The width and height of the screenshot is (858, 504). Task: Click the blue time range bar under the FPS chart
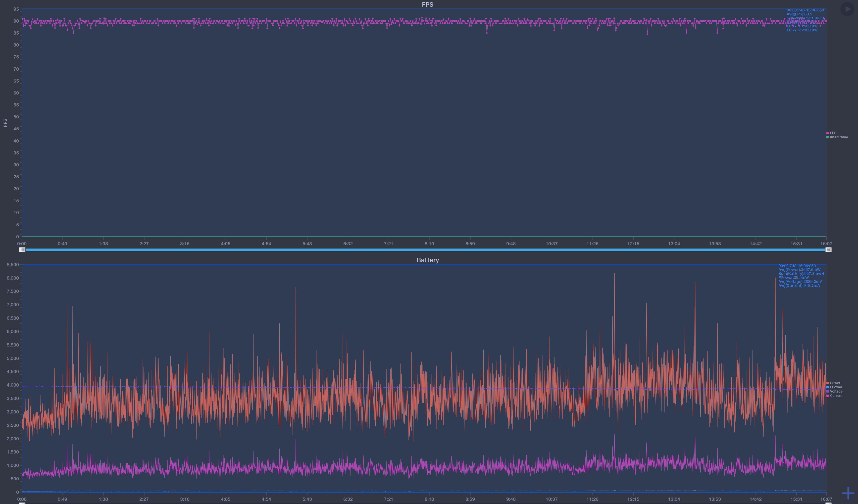pyautogui.click(x=425, y=250)
